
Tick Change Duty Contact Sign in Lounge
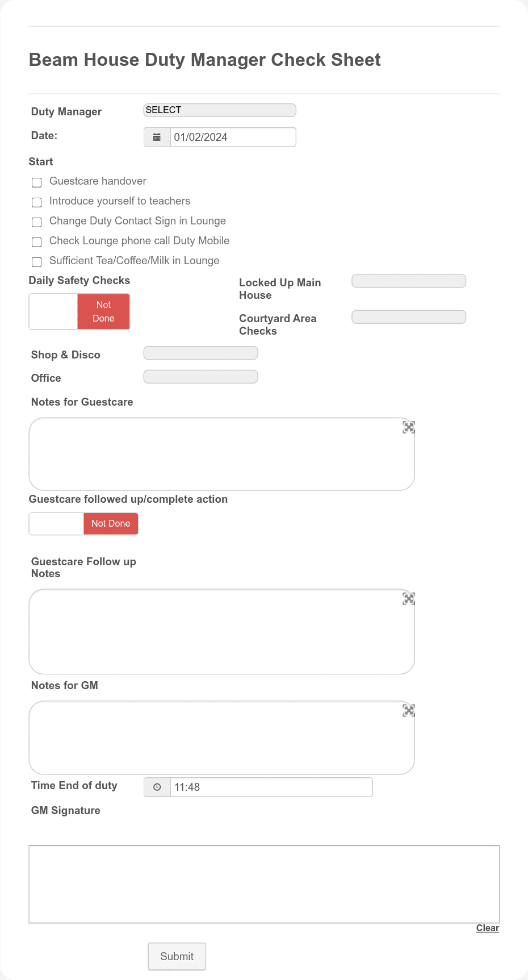(37, 222)
